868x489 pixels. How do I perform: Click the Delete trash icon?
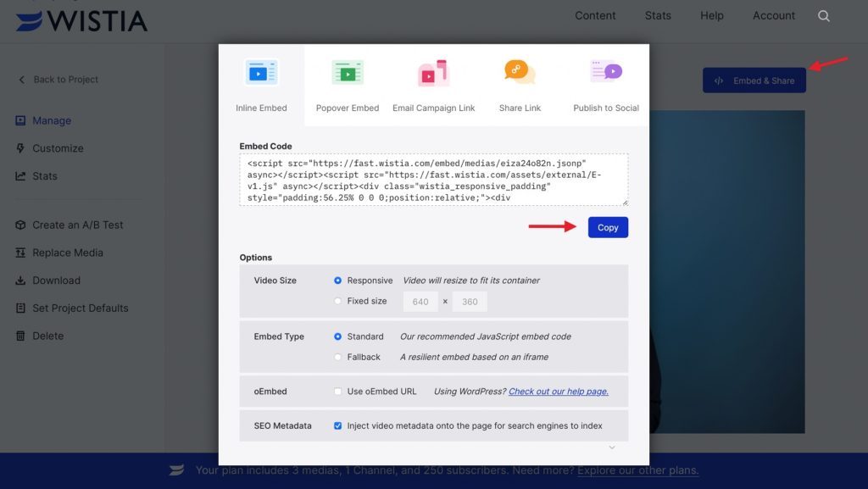tap(20, 336)
